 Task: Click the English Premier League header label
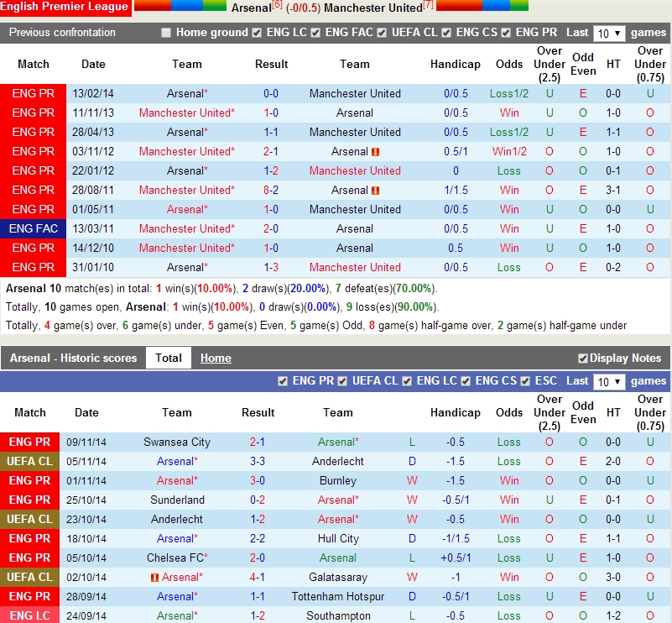65,7
